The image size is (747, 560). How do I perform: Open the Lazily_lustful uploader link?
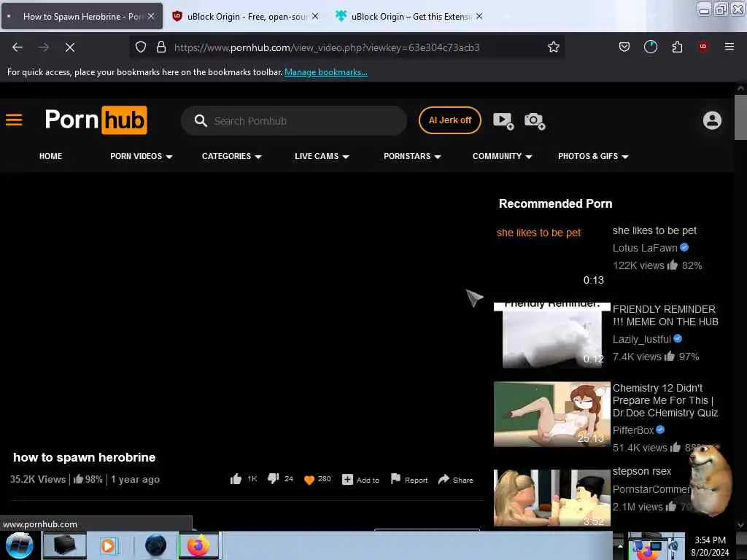click(641, 339)
